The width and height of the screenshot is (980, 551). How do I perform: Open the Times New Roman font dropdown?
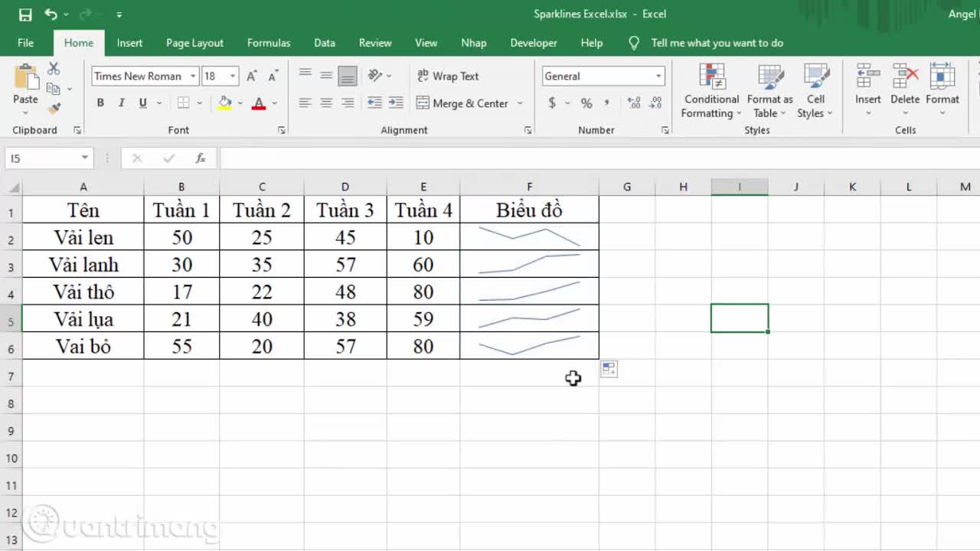(193, 76)
